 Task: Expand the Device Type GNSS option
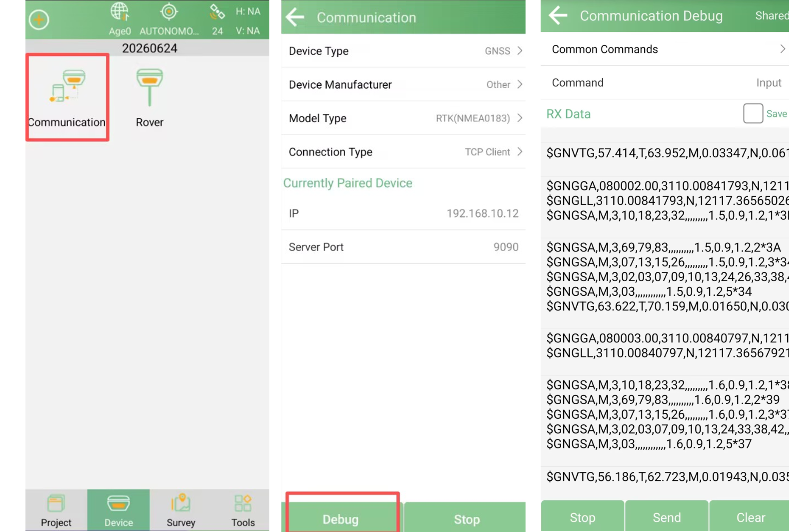click(403, 51)
